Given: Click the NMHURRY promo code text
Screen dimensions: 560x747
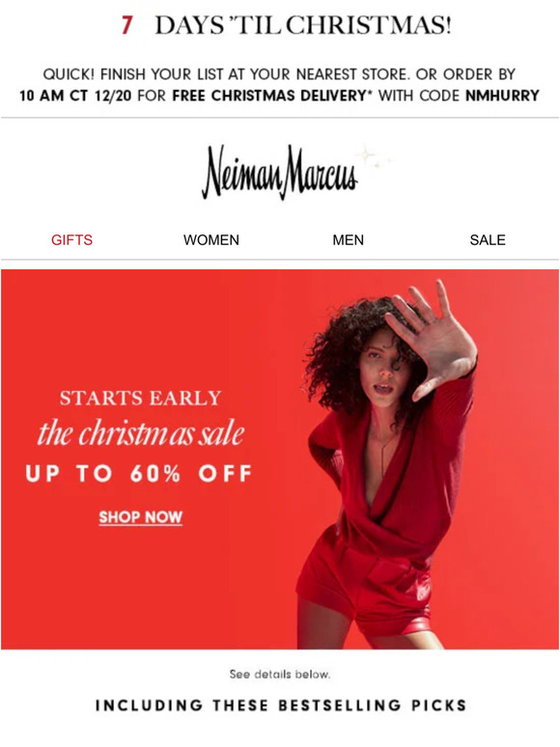Looking at the screenshot, I should tap(502, 96).
